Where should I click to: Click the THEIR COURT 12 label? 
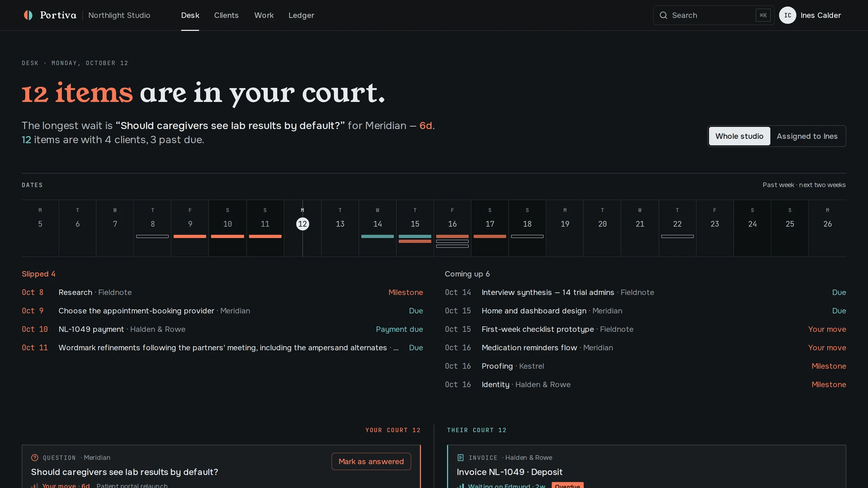(476, 430)
